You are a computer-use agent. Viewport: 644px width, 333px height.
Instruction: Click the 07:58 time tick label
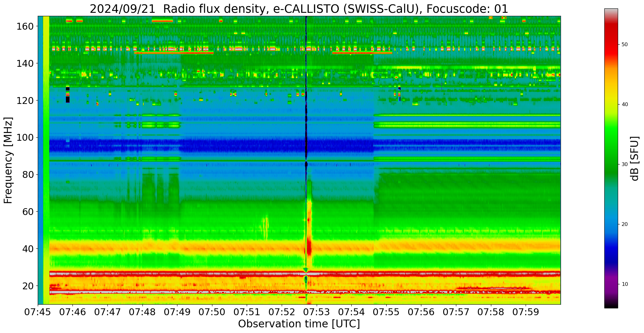point(491,312)
